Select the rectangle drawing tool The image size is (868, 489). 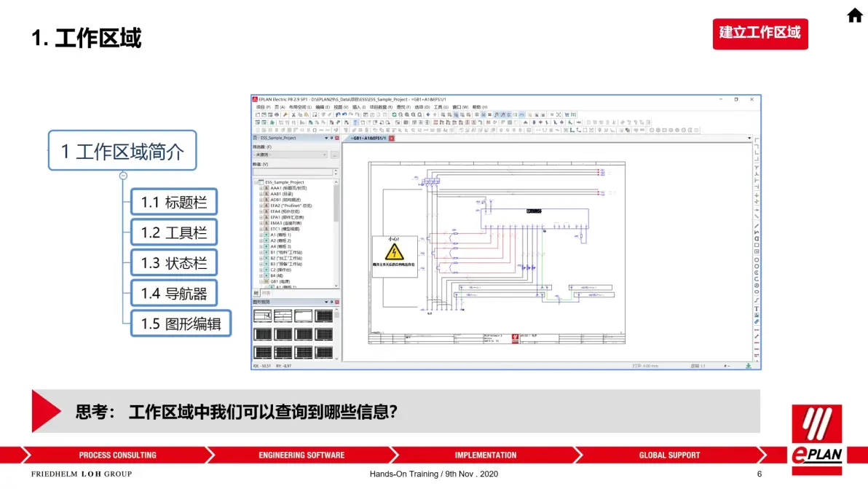[756, 243]
